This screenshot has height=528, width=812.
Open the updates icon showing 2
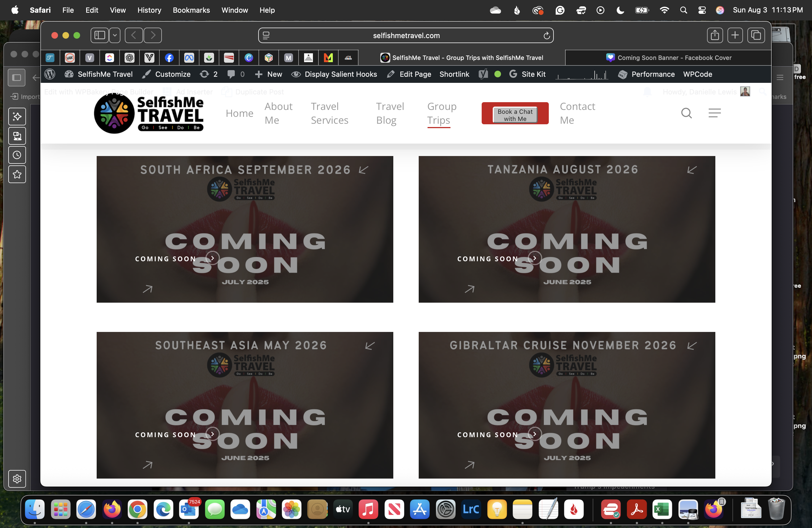(209, 74)
